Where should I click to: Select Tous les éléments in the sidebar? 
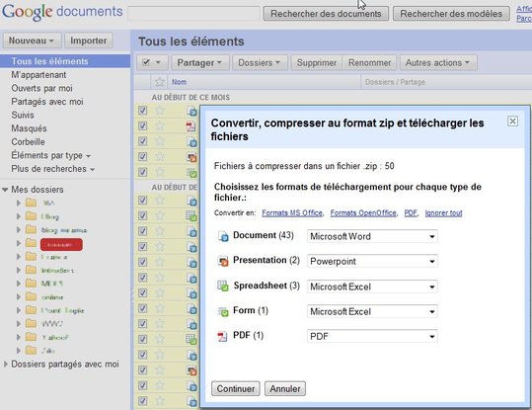tap(65, 61)
